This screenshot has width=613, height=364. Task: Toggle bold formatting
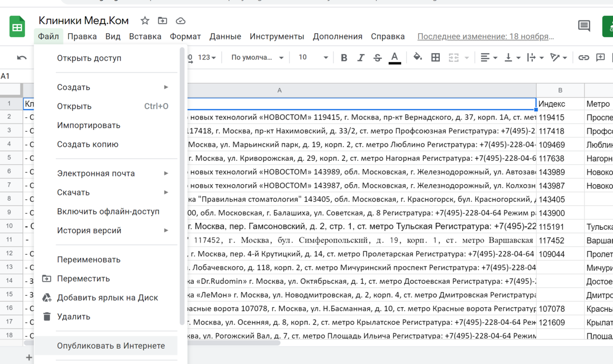click(x=344, y=58)
